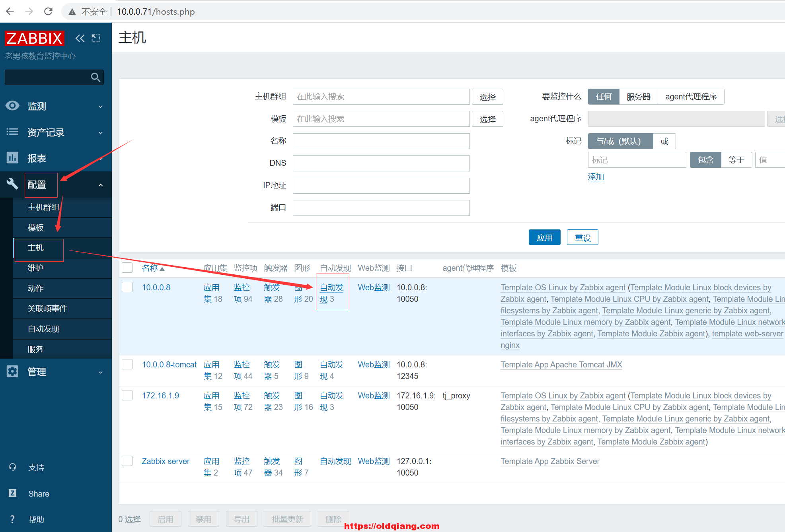Open Zabbix server host link

166,461
